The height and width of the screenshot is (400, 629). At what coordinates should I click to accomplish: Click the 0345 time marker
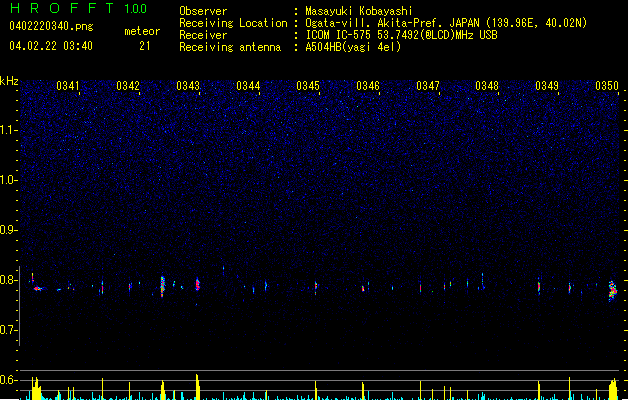click(308, 86)
